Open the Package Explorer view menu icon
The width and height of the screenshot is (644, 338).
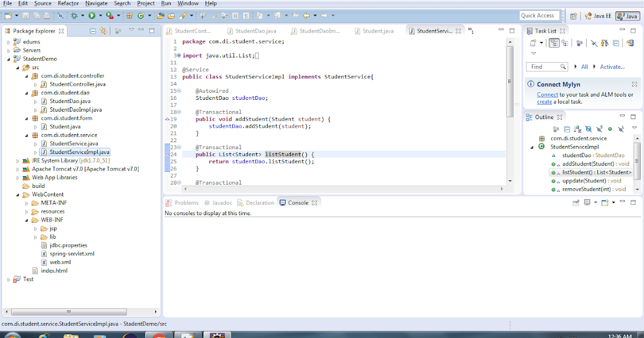click(131, 31)
